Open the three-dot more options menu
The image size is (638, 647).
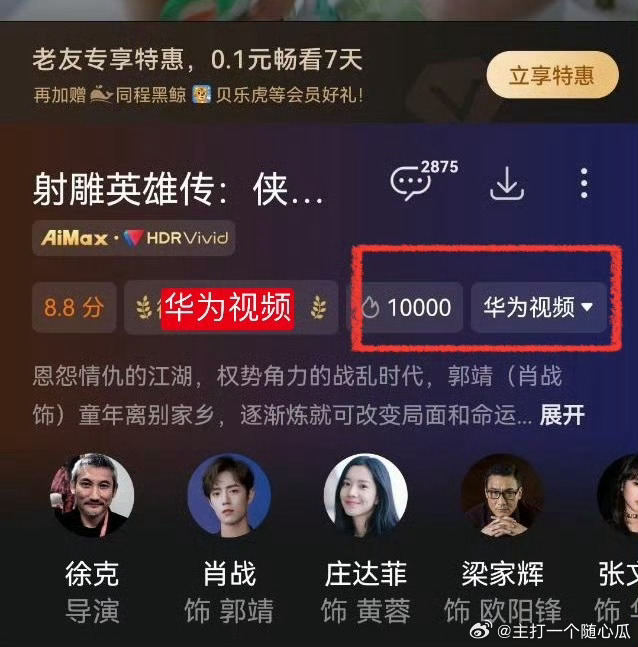[x=584, y=183]
